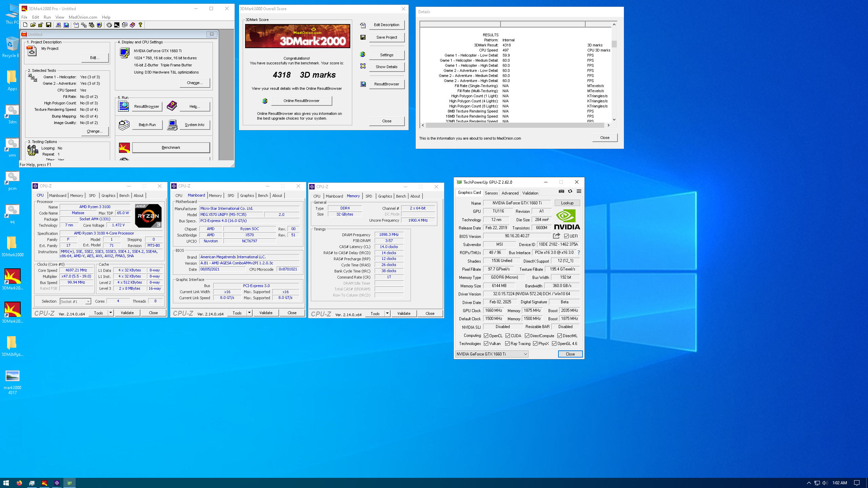Open Windows notification center icon
The height and width of the screenshot is (488, 868).
tap(857, 483)
